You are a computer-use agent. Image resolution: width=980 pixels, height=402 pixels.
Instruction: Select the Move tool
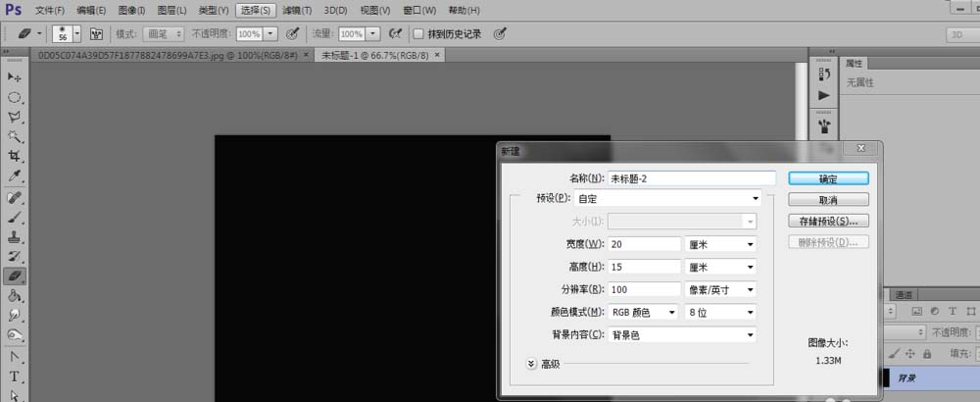[x=15, y=76]
